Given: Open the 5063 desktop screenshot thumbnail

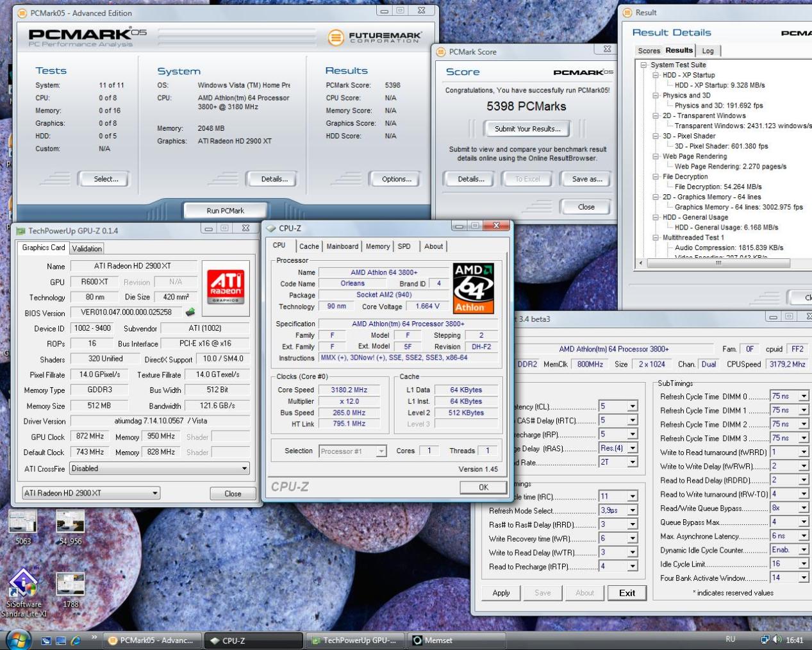Looking at the screenshot, I should [x=23, y=522].
